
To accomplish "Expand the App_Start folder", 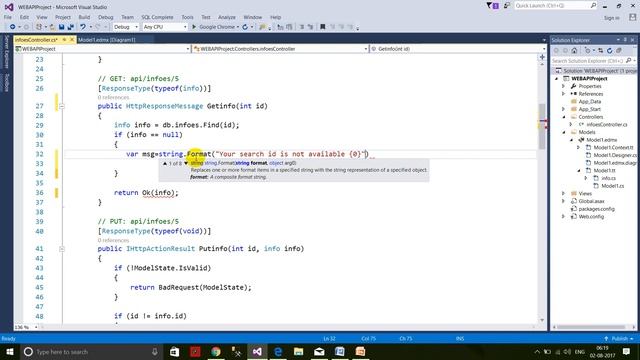I will coord(563,109).
